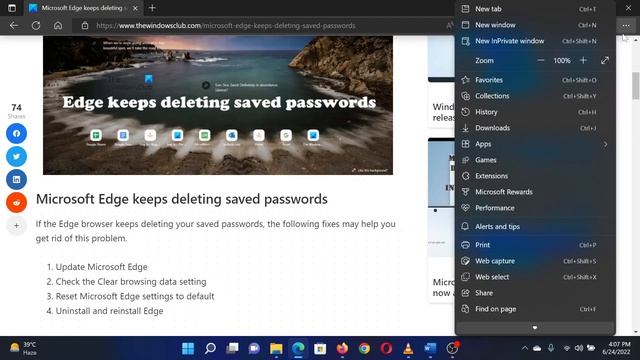Open the Settings and more menu button
640x360 pixels.
point(626,25)
